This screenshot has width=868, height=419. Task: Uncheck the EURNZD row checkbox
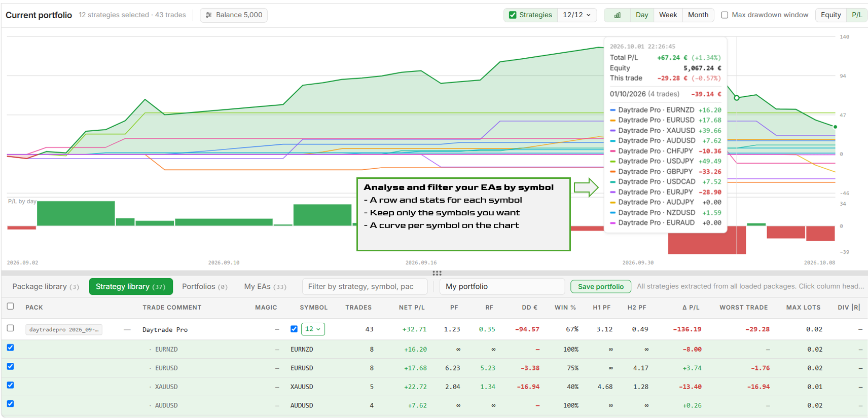click(10, 348)
